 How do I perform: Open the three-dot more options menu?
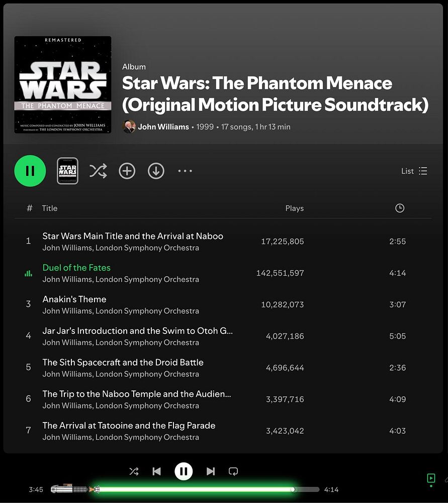click(x=185, y=171)
